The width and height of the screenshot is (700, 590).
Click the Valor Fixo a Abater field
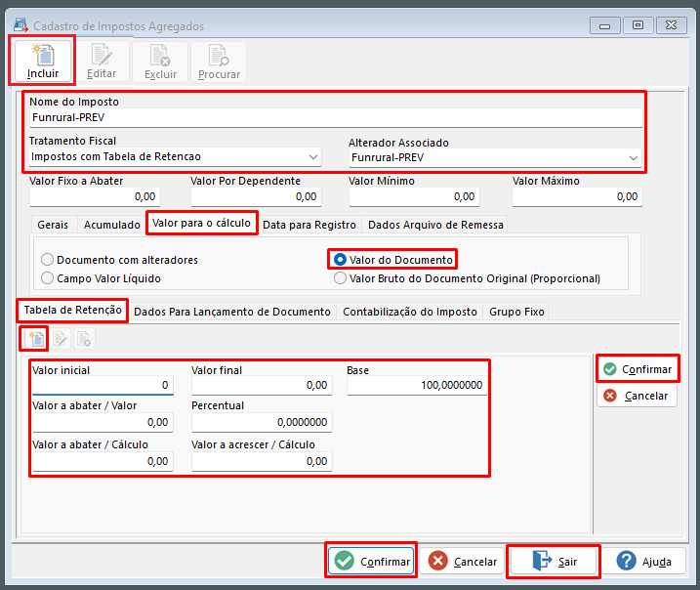[95, 197]
